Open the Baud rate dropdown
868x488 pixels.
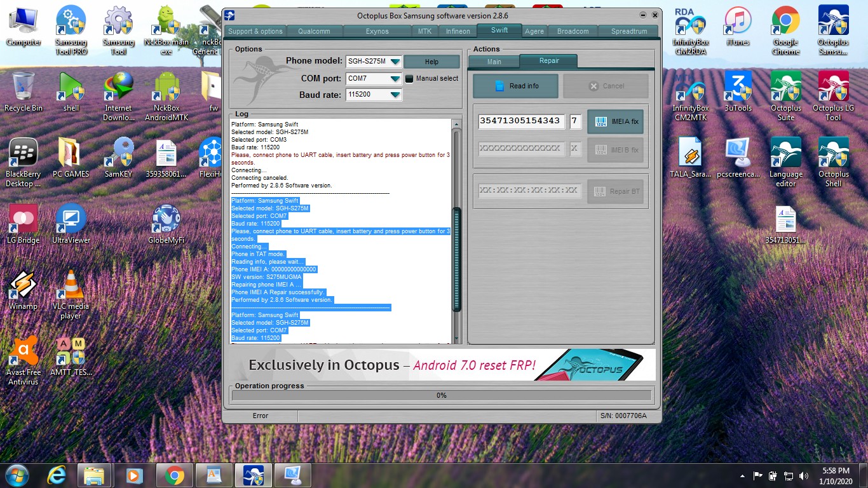click(x=395, y=95)
